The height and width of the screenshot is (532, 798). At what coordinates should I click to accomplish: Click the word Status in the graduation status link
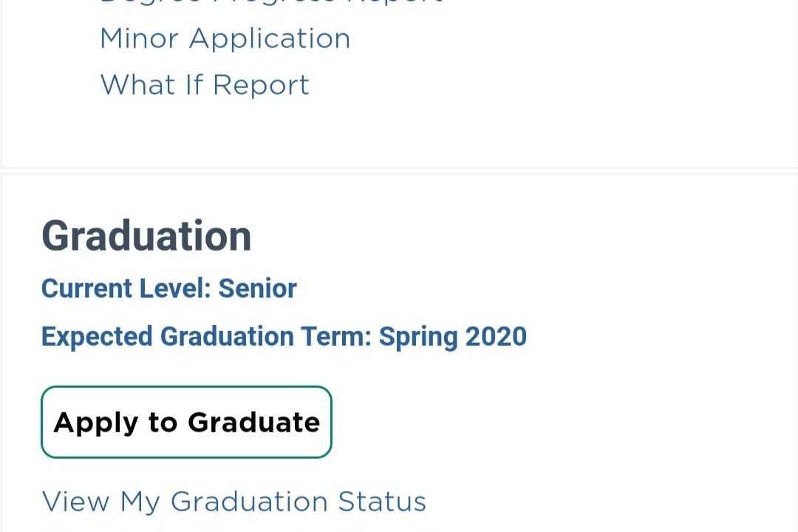pyautogui.click(x=382, y=502)
